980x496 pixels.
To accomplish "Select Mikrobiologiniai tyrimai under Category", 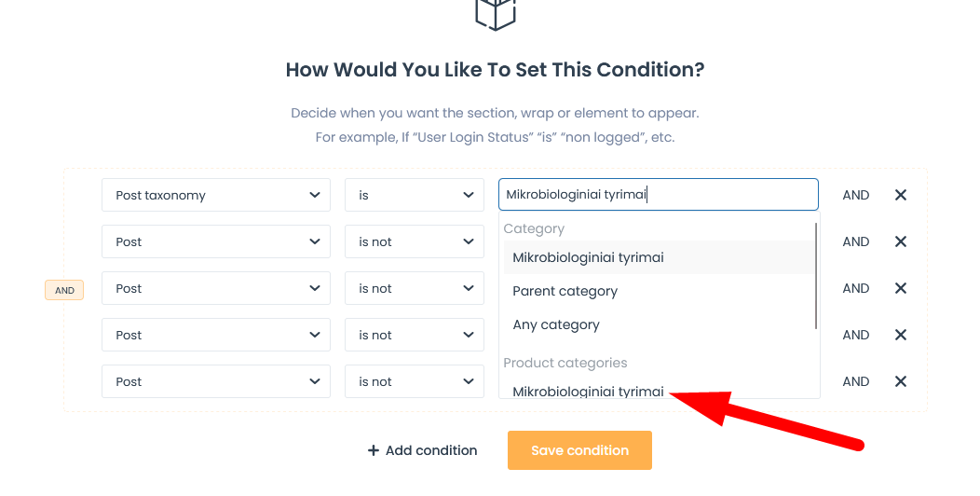I will (x=588, y=257).
